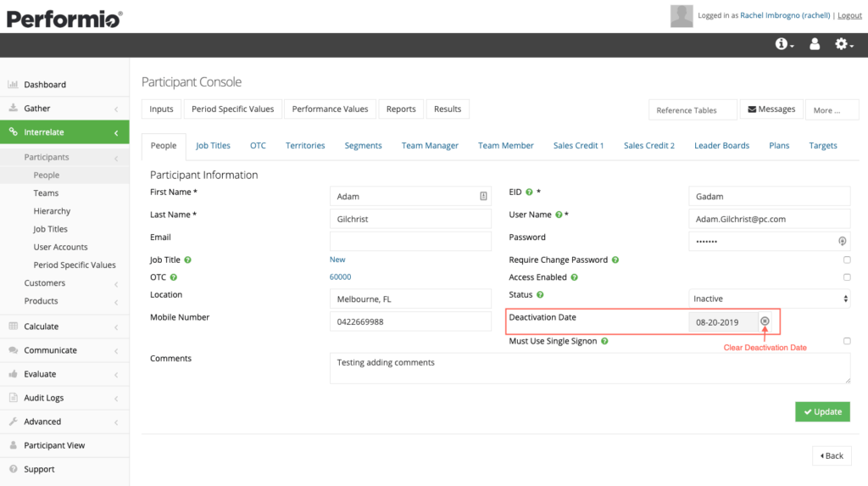The height and width of the screenshot is (486, 868).
Task: Click the Support question icon in sidebar
Action: (x=13, y=469)
